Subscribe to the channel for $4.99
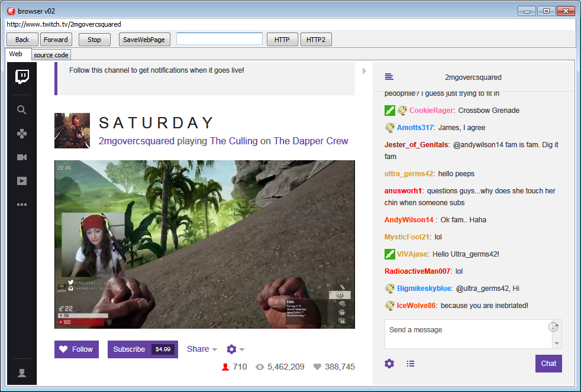 click(143, 349)
